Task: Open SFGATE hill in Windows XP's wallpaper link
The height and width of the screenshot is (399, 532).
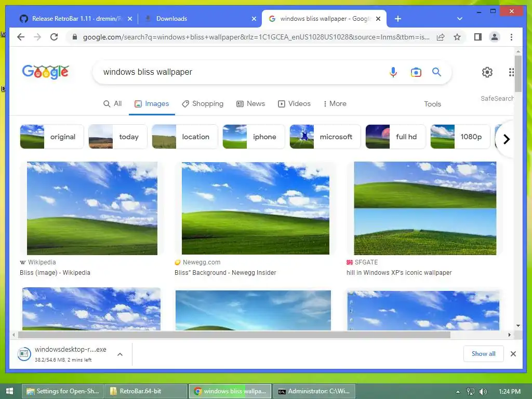Action: tap(399, 272)
